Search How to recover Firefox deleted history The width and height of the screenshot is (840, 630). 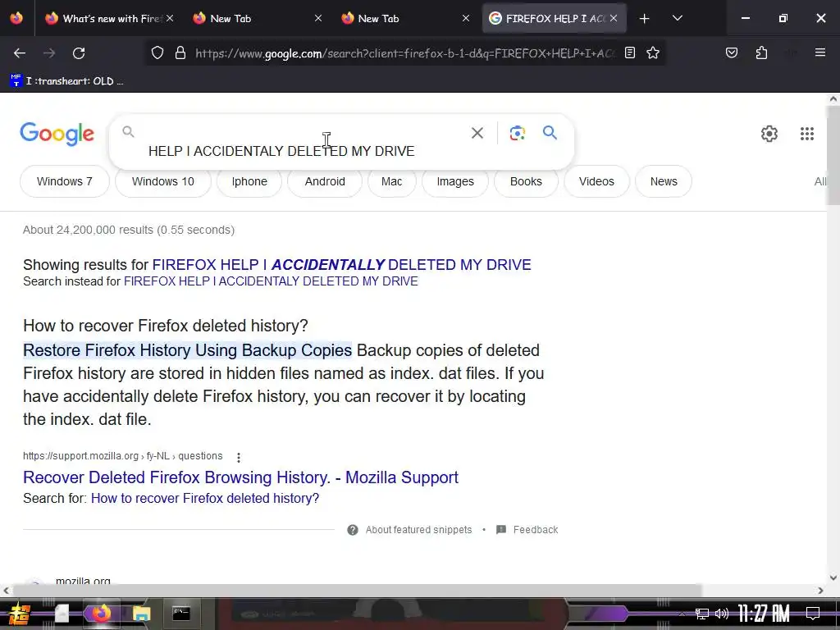(204, 498)
